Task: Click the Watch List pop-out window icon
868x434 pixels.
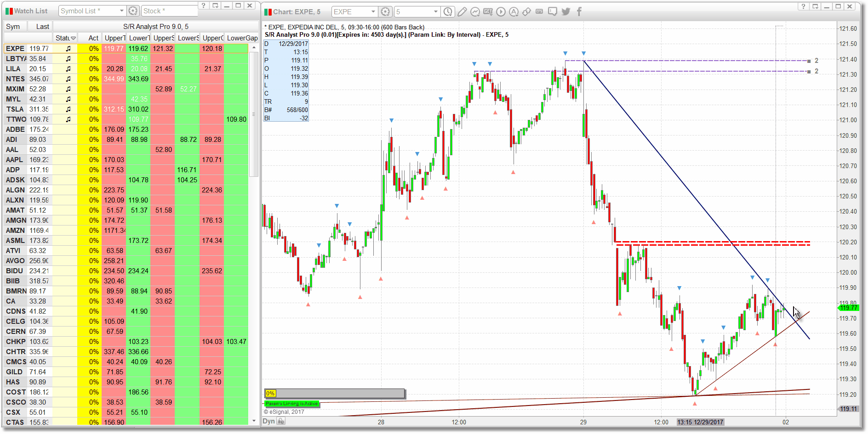Action: click(215, 6)
